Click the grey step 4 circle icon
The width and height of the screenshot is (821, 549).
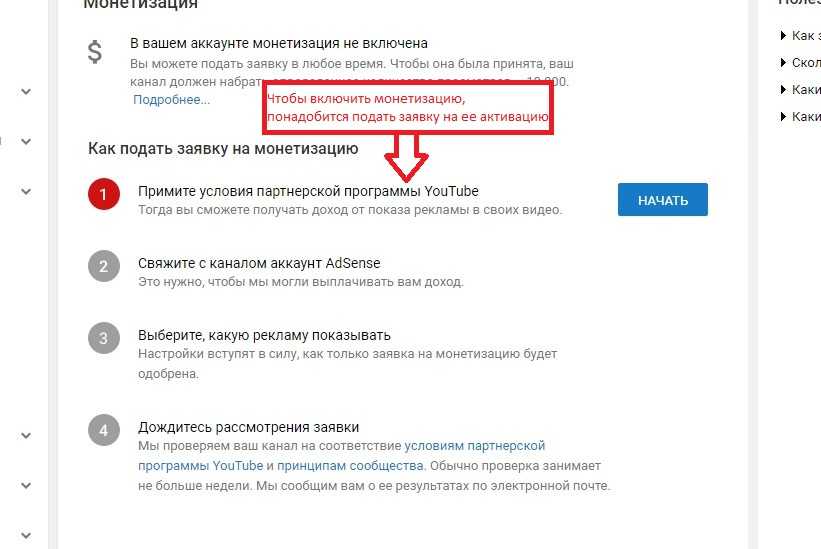tap(104, 430)
